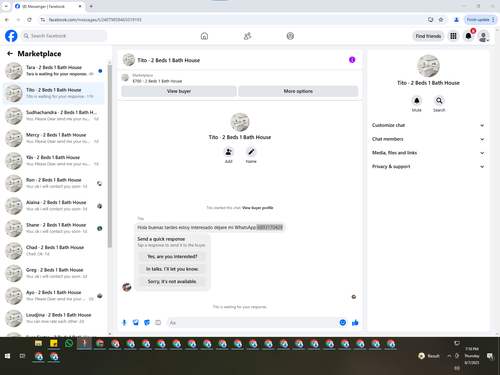The width and height of the screenshot is (500, 375).
Task: Click the conversation list scrollbar
Action: [x=110, y=155]
